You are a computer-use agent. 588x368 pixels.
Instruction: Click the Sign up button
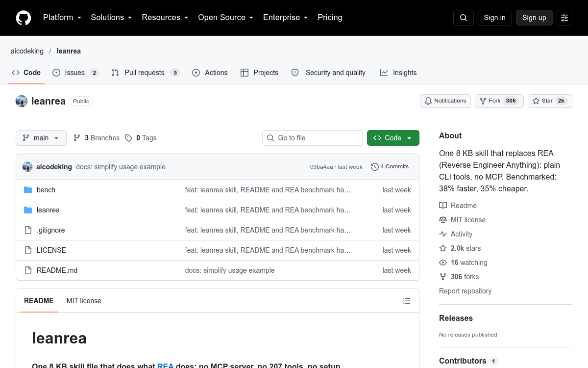tap(534, 18)
